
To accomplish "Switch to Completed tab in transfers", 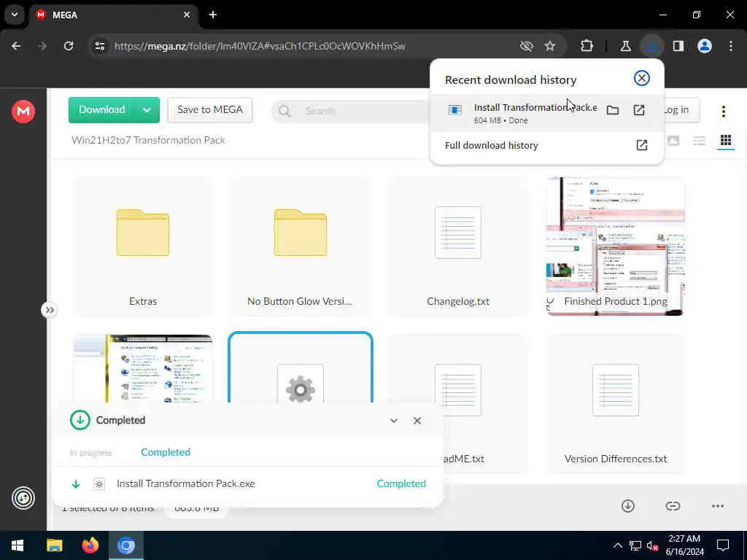I will (166, 452).
